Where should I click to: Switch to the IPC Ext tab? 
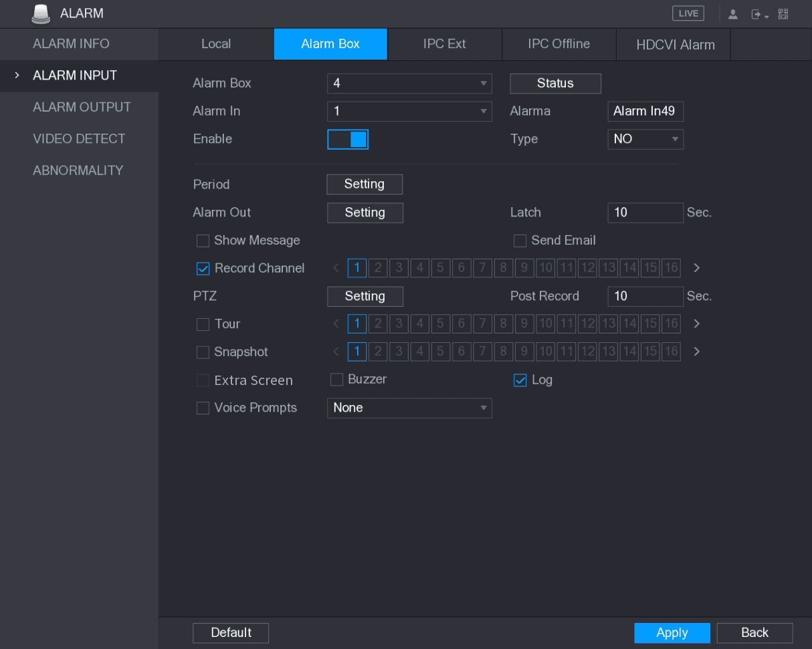click(445, 44)
